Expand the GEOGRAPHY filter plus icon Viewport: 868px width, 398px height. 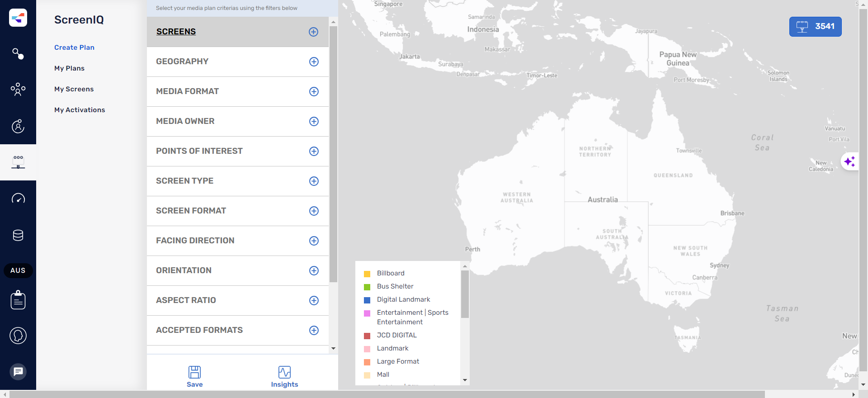coord(314,62)
